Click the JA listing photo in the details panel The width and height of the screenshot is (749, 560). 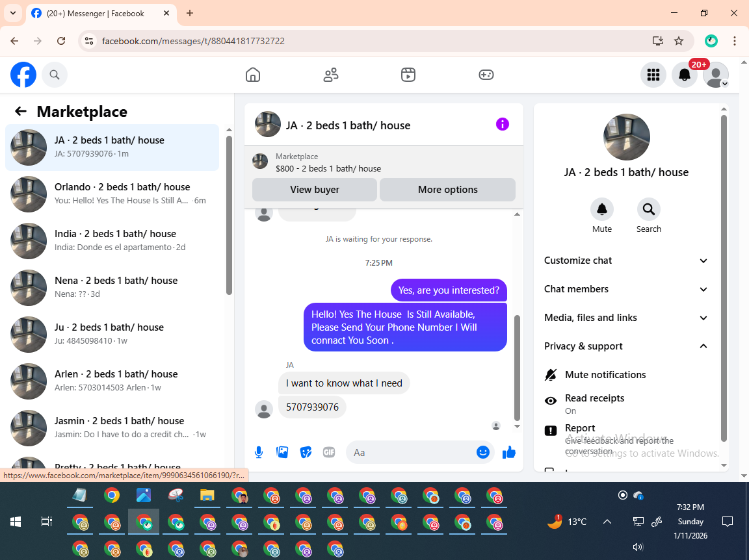(626, 137)
